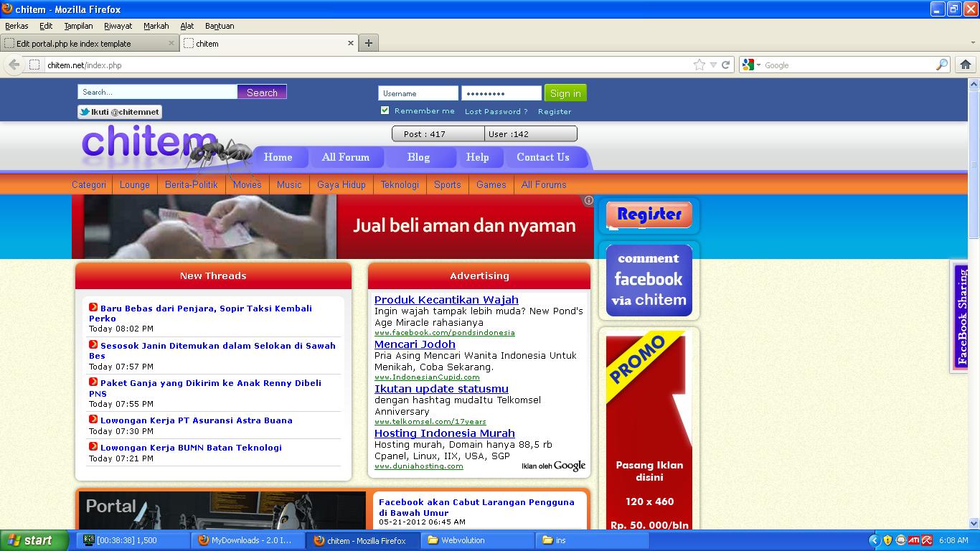Click the ad info icon on banner

[588, 200]
